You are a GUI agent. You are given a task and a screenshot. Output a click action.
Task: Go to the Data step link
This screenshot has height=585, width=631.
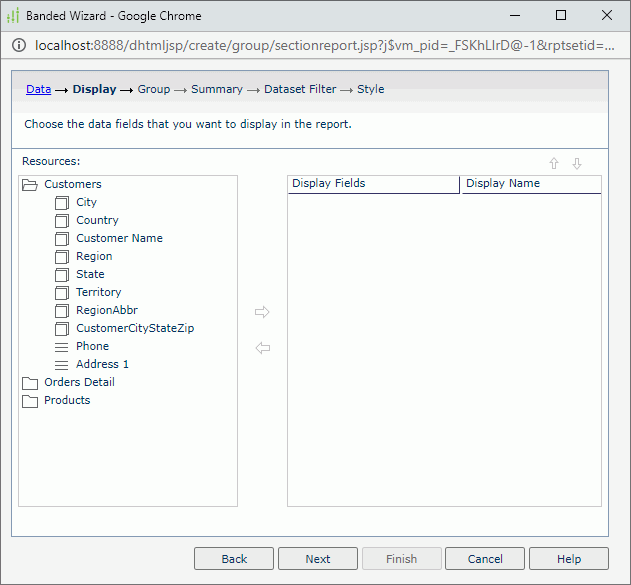click(x=38, y=89)
